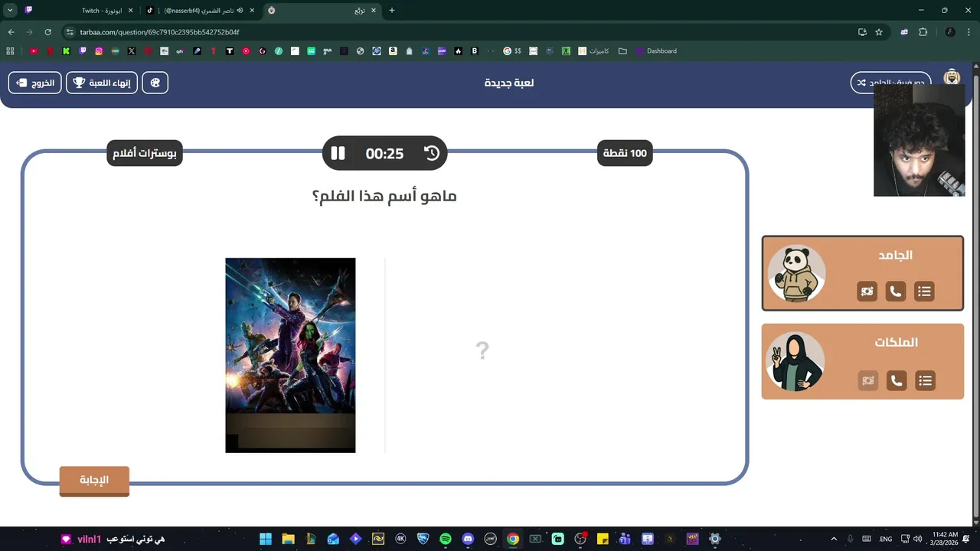Open the كاميرات bookmark

[593, 51]
